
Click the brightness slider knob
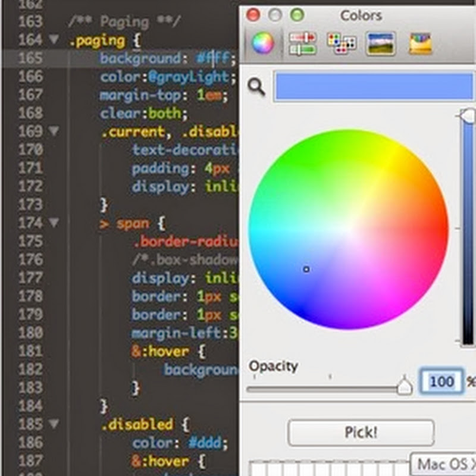pyautogui.click(x=468, y=114)
